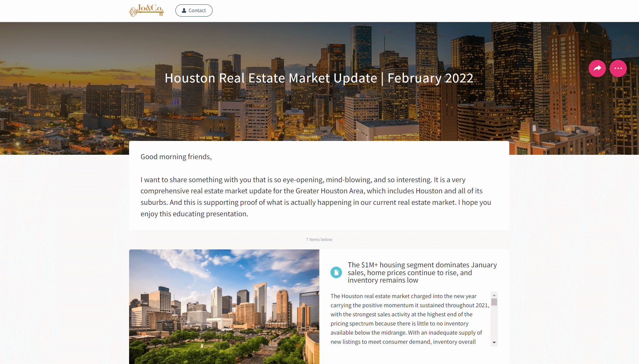
Task: Open the pink three-dots more options menu
Action: [618, 68]
